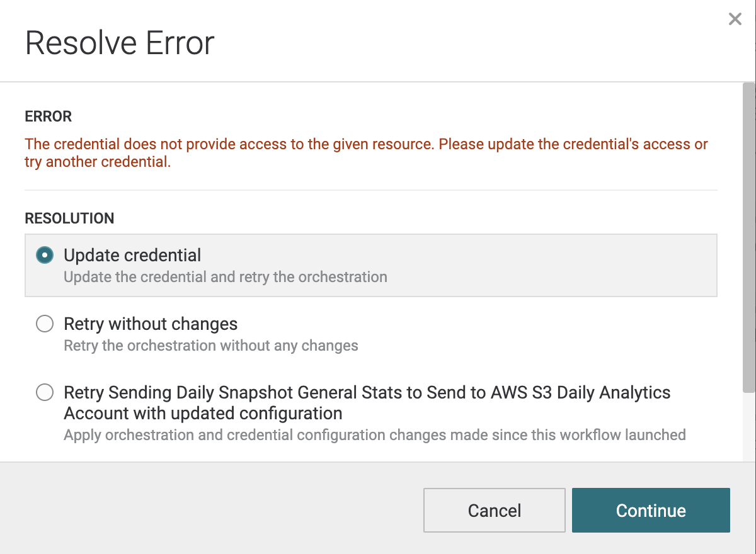The image size is (756, 554).
Task: Click "Apply orchestration and credential configuration" description
Action: [374, 435]
